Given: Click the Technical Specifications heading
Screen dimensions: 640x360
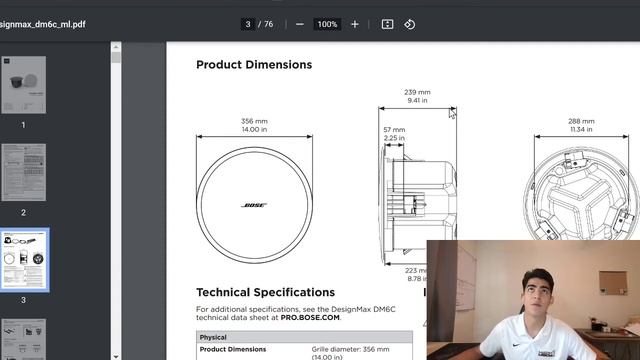Looking at the screenshot, I should 265,292.
